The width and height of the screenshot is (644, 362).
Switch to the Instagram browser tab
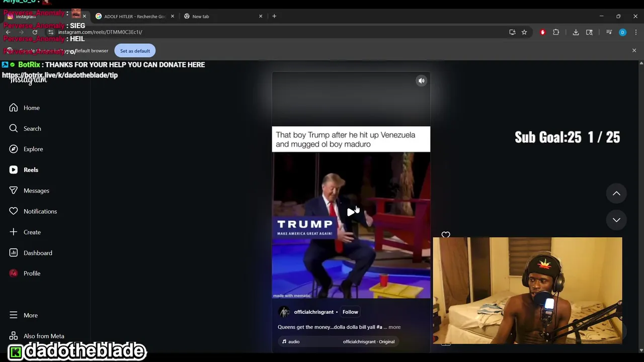45,16
